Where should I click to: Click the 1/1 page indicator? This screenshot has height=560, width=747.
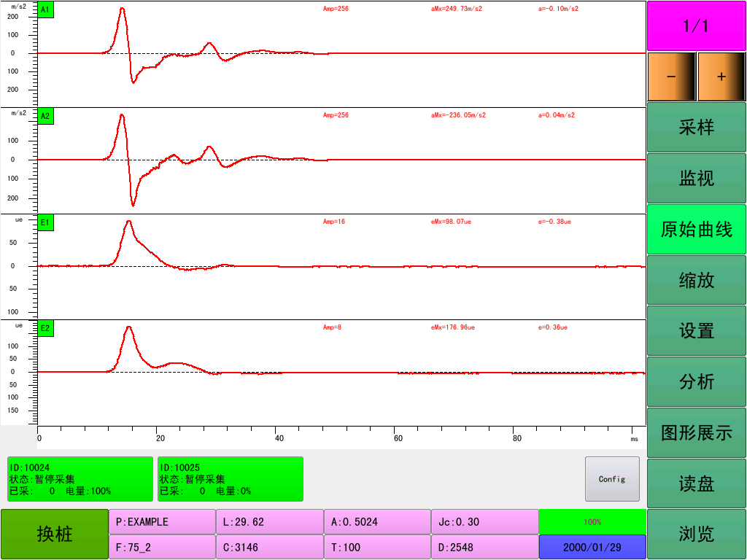pos(697,26)
